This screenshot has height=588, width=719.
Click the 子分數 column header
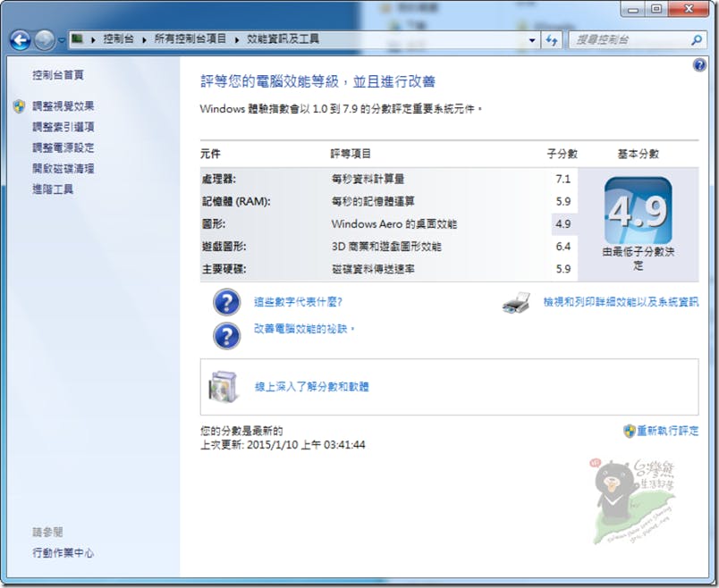(x=563, y=154)
